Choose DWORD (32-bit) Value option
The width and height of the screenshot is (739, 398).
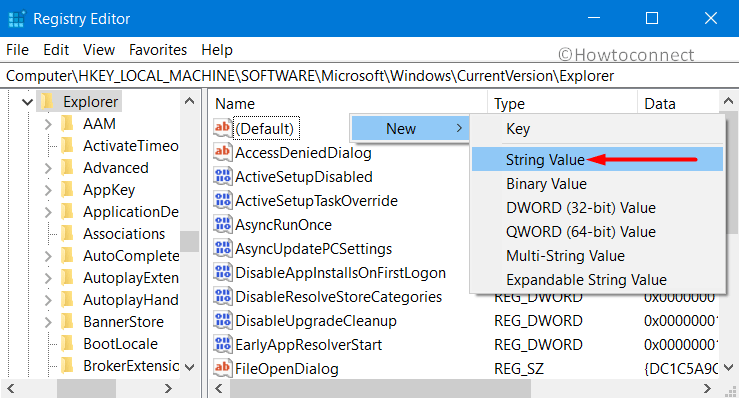click(597, 207)
